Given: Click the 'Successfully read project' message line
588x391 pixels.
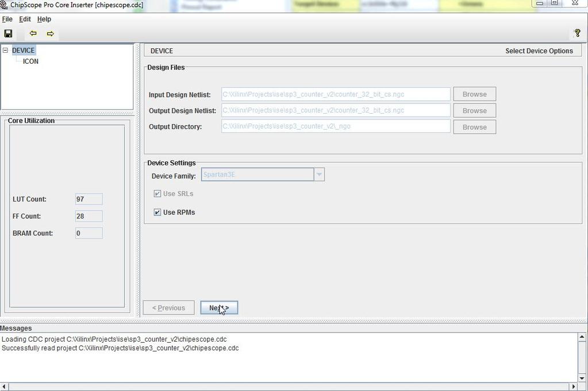Looking at the screenshot, I should (x=120, y=348).
